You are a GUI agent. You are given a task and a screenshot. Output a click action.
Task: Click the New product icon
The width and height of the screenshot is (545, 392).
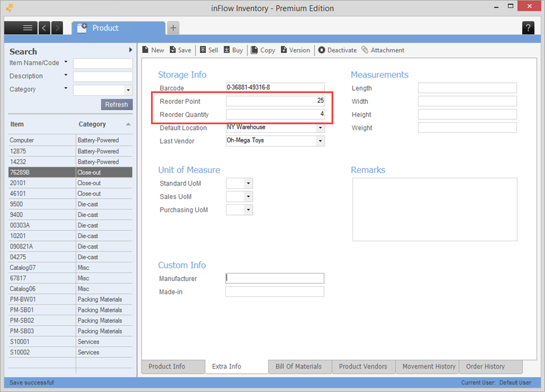[146, 50]
